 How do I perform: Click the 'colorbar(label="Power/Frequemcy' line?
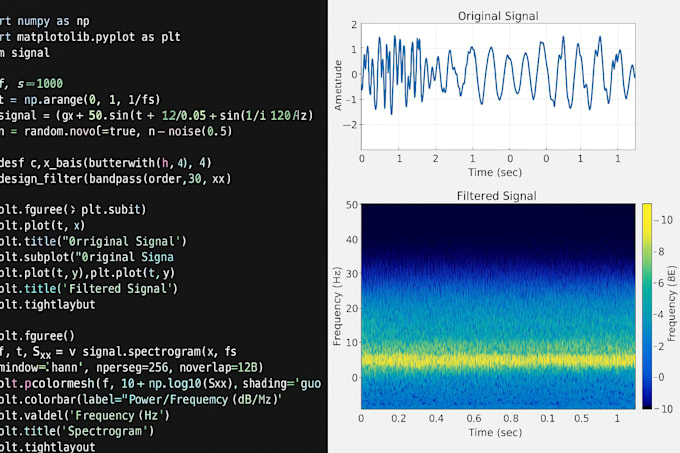click(141, 399)
